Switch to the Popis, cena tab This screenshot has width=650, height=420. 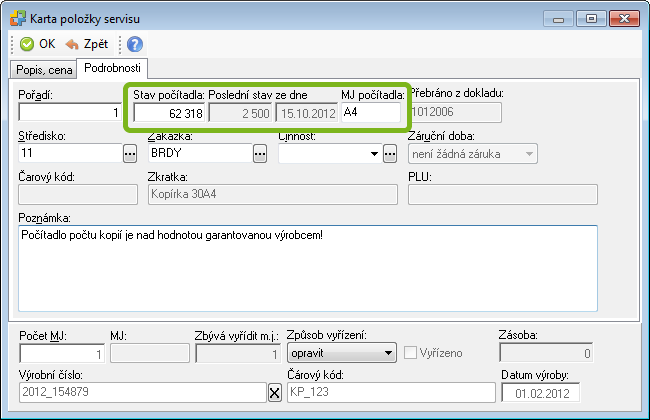[44, 70]
